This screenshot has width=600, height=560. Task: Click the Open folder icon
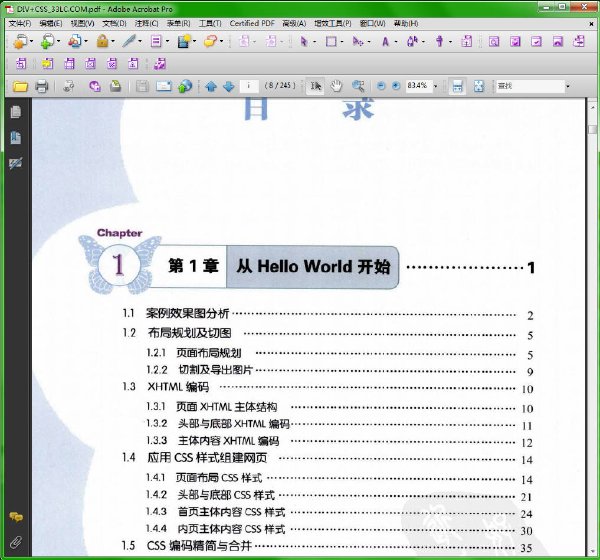click(20, 87)
